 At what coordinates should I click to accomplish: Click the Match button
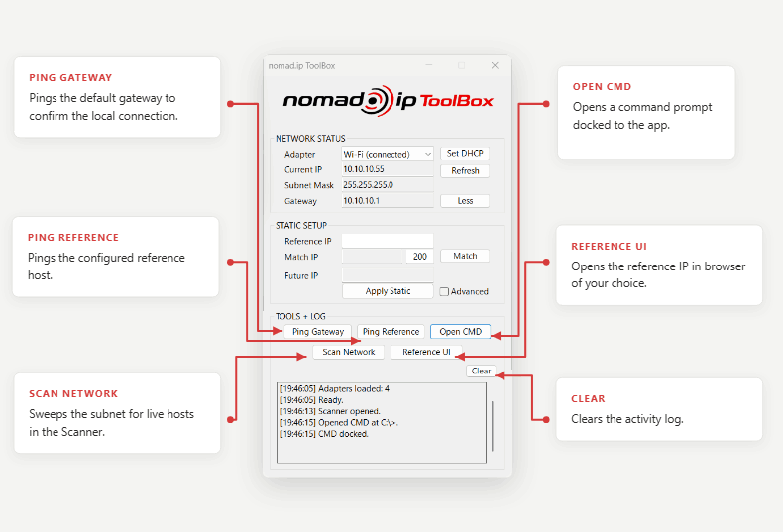click(465, 256)
